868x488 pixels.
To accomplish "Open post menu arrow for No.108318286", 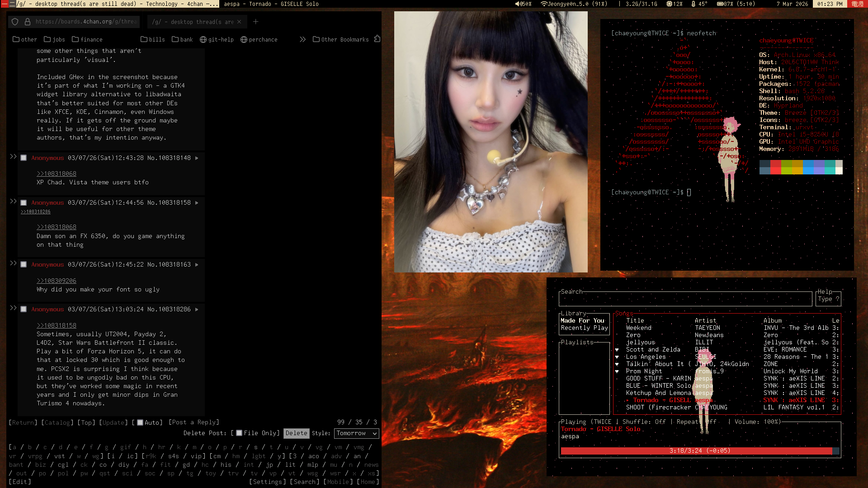I will (x=197, y=310).
